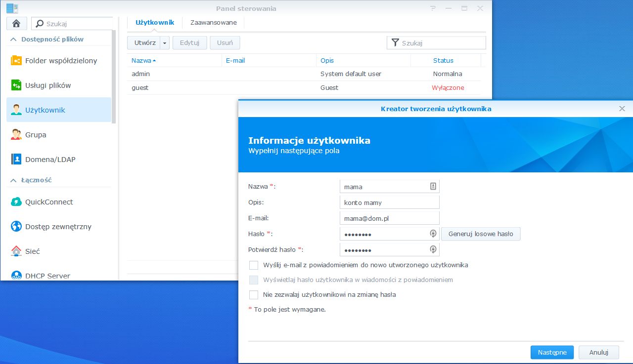Click the Opis column header
The image size is (633, 364).
point(363,60)
